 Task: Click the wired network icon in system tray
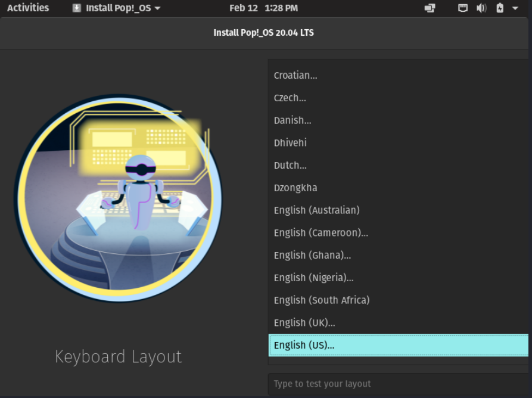point(463,8)
